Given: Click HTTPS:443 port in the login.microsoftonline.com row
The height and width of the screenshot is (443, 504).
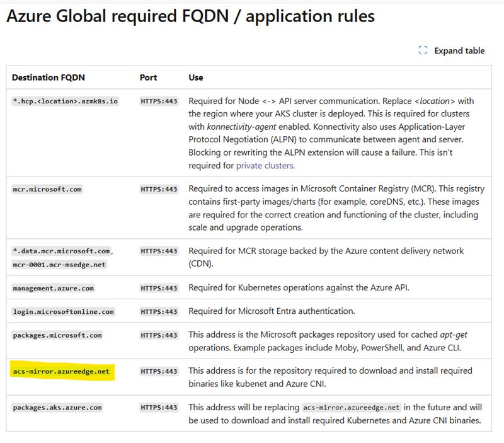Looking at the screenshot, I should pos(159,312).
